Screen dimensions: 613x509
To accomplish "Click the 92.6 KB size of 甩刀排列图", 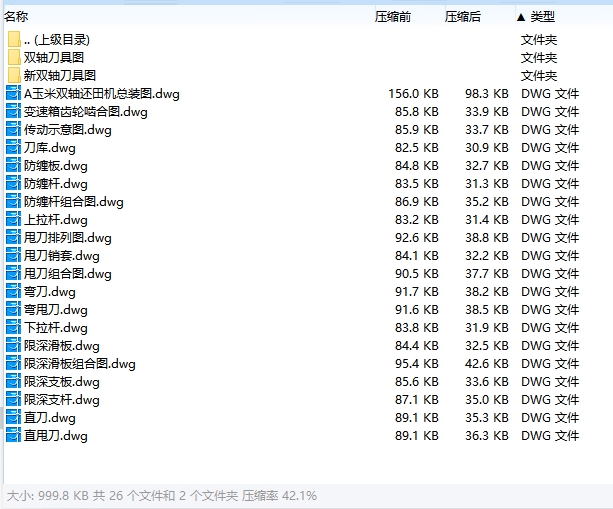I will point(416,238).
